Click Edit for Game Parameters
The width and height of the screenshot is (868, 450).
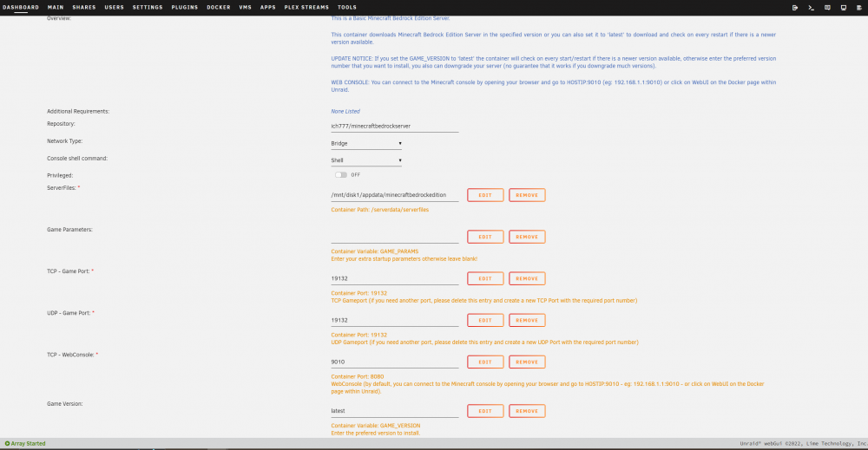[x=485, y=237]
